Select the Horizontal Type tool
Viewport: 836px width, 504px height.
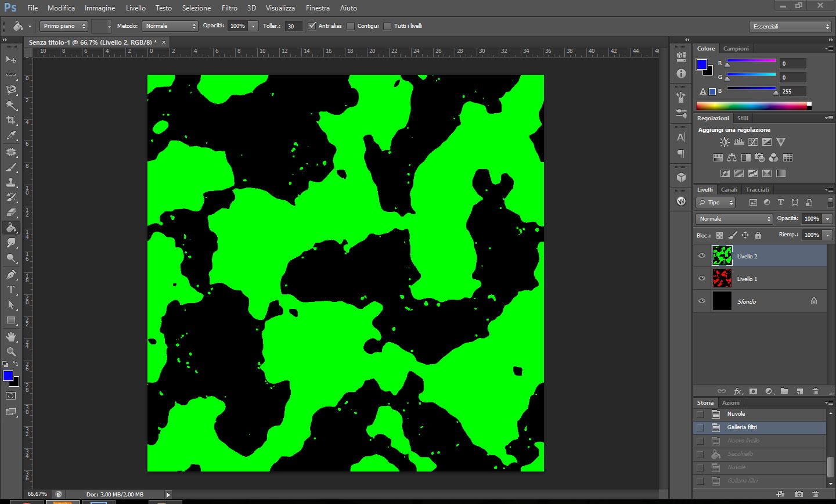[11, 290]
